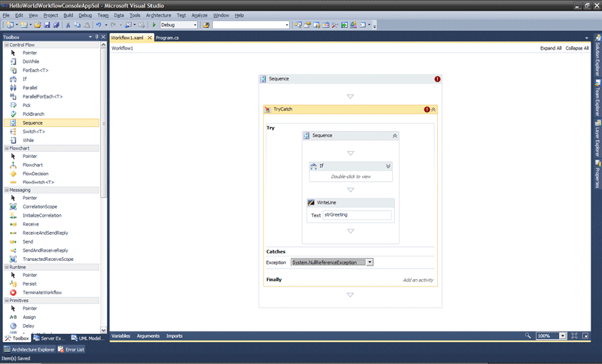Viewport: 602px width, 364px height.
Task: Open the Arguments pane
Action: [148, 335]
